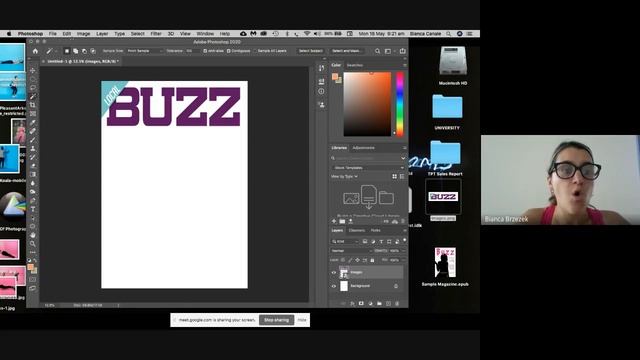
Task: Hide the Images layer eye icon
Action: point(333,272)
